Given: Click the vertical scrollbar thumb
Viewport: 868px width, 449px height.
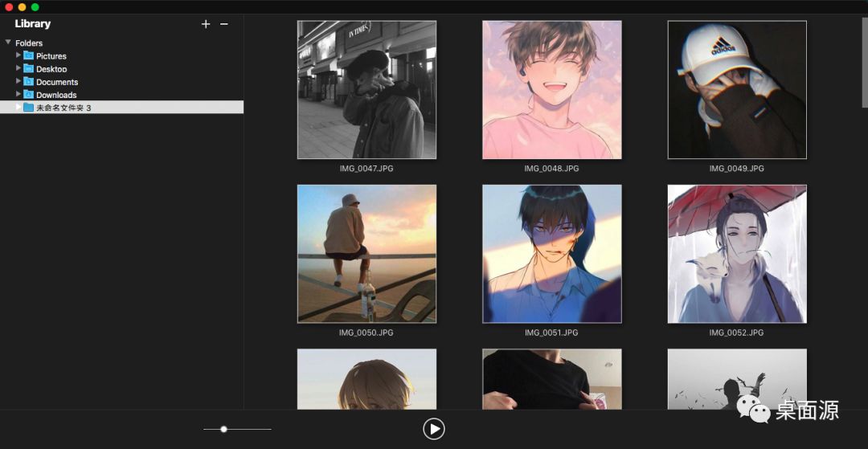Looking at the screenshot, I should click(x=865, y=62).
